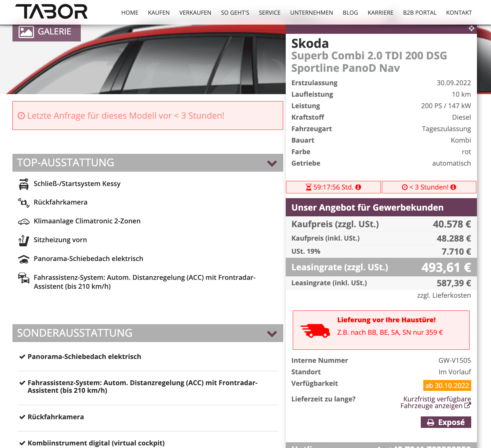Click the 'Unser Angebot für Gewerbekunden' heading
This screenshot has height=448, width=491.
click(x=367, y=208)
